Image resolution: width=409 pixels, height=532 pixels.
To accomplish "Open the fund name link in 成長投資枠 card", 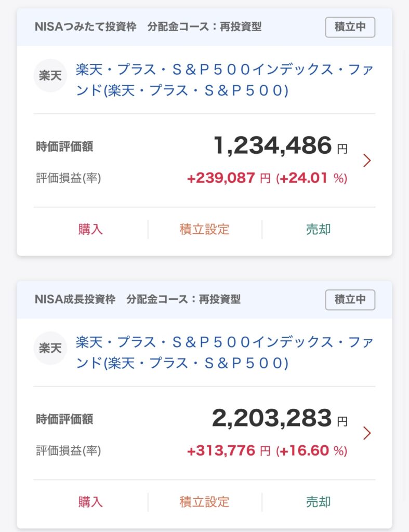I will (x=225, y=352).
